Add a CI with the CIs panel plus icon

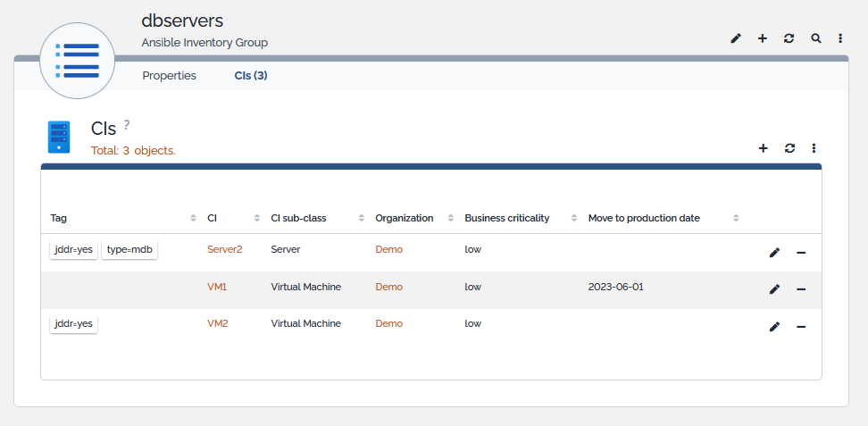point(764,148)
